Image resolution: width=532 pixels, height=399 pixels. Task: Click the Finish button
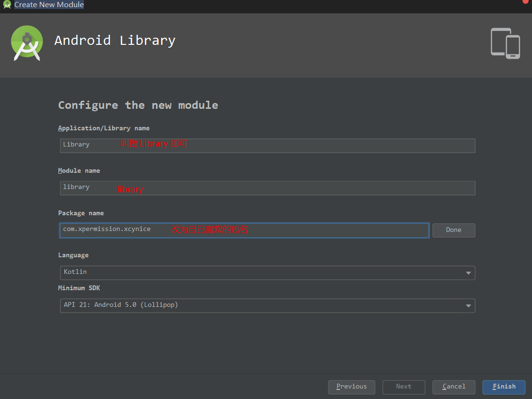coord(504,387)
